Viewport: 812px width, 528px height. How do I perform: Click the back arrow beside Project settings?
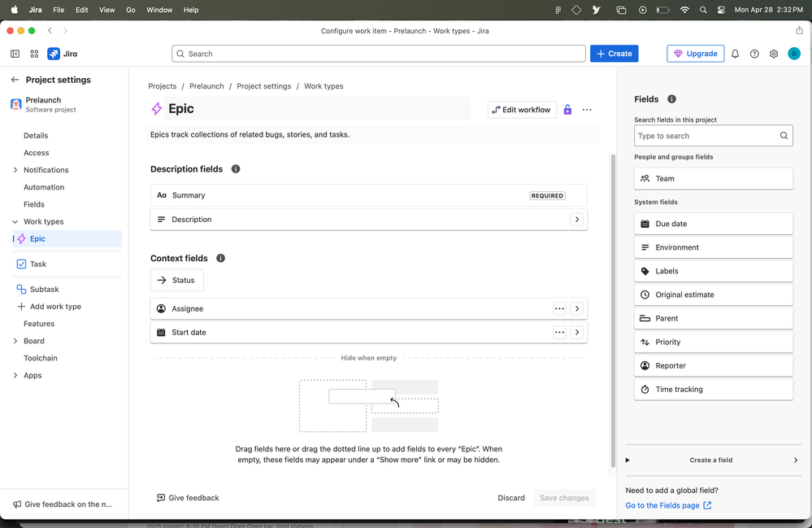point(15,80)
